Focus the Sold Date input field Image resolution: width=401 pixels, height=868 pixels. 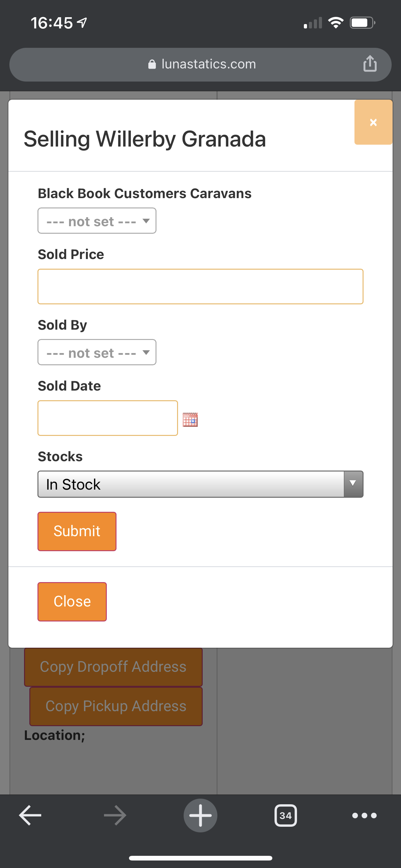click(108, 418)
